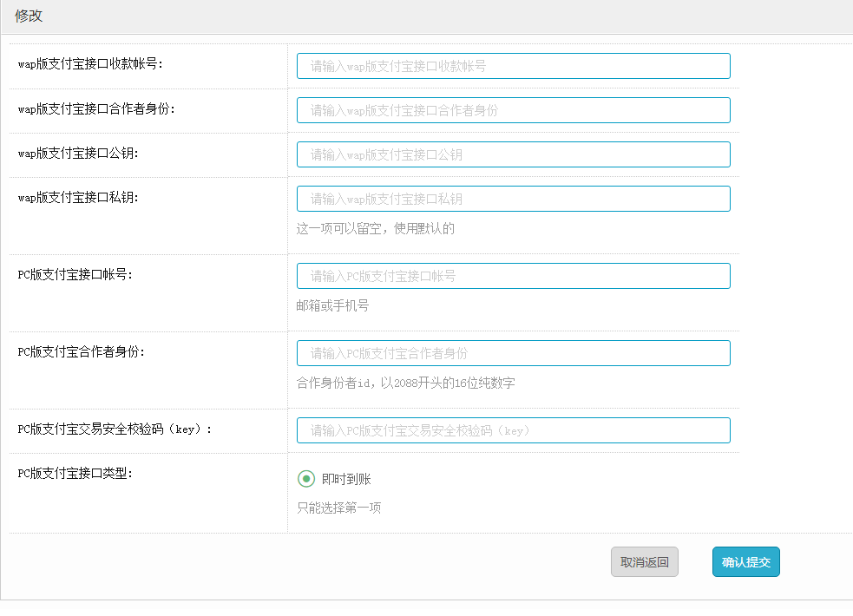Focus the PC版支付宝接口帐号 input field
The width and height of the screenshot is (853, 616).
(x=513, y=276)
